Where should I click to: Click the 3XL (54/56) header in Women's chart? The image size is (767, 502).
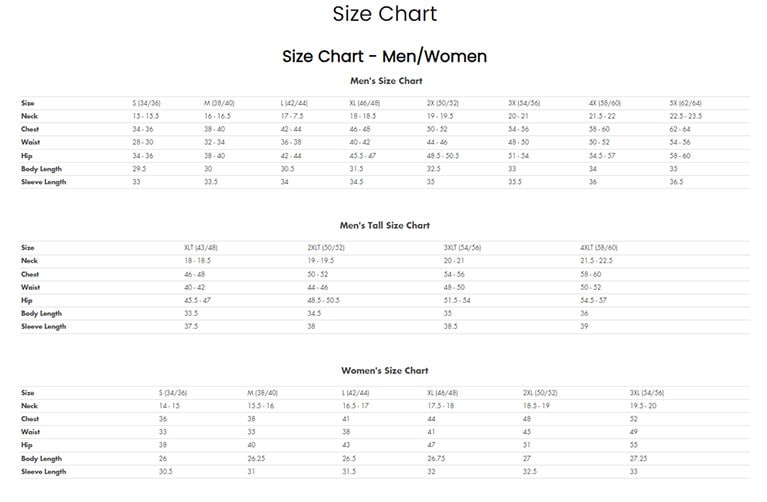647,393
